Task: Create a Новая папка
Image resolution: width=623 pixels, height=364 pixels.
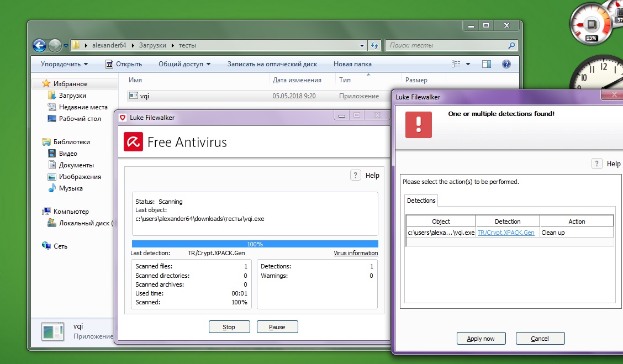Action: 352,64
